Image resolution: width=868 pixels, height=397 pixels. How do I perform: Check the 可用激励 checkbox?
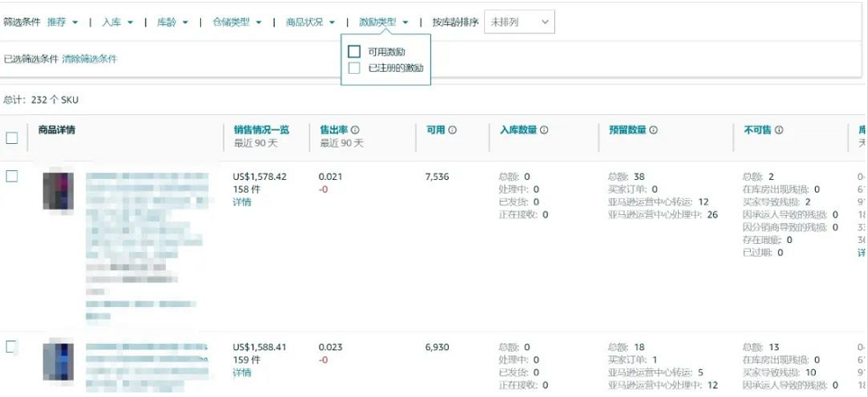tap(354, 52)
